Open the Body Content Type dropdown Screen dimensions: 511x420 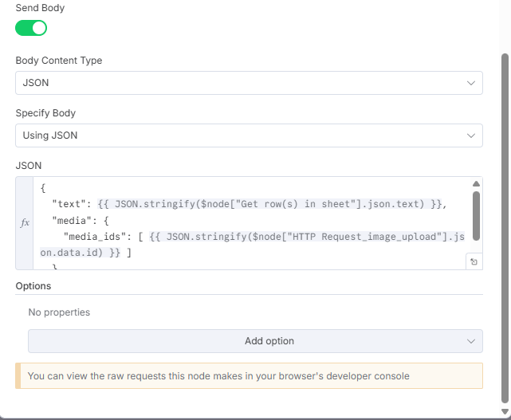pos(249,83)
